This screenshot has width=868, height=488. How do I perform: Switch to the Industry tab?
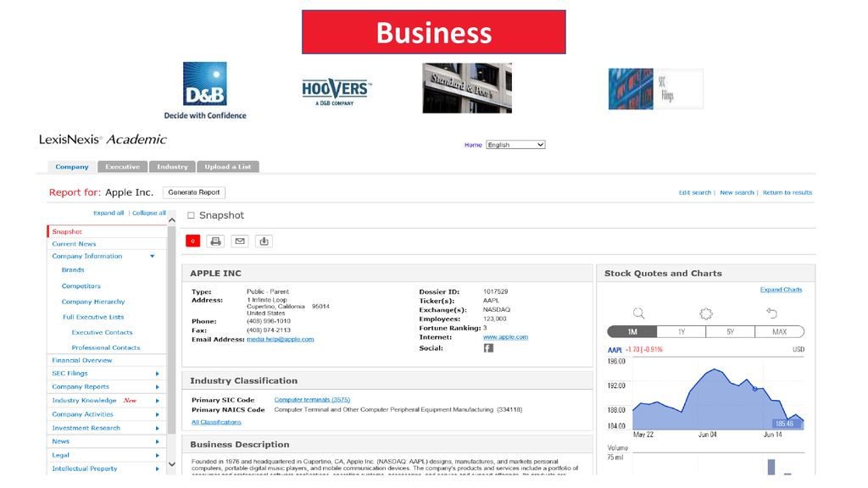172,167
